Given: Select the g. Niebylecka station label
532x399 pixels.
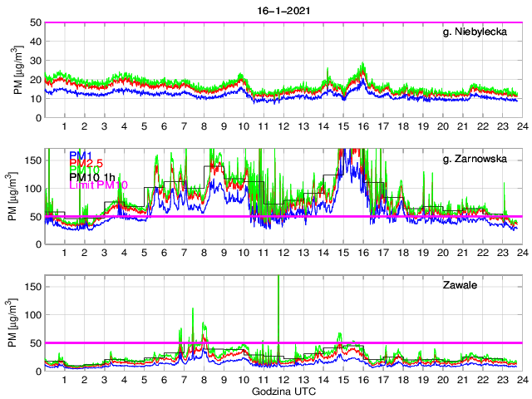Looking at the screenshot, I should pyautogui.click(x=475, y=32).
